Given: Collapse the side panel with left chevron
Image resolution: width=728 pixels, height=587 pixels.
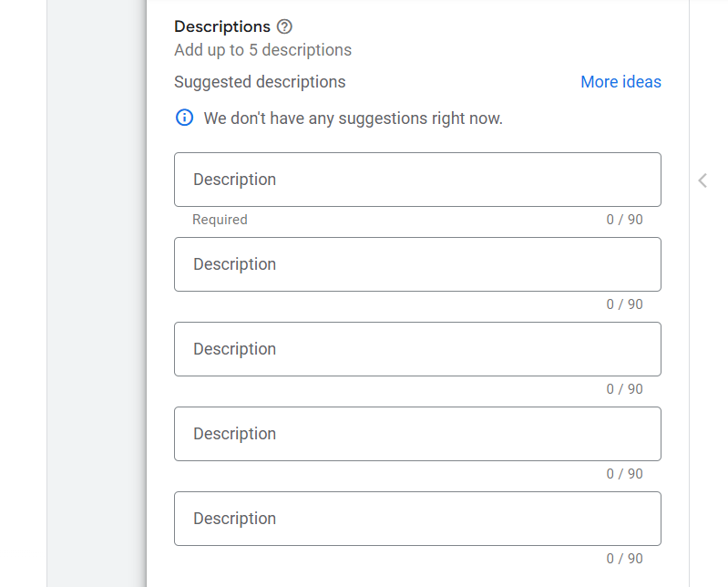Looking at the screenshot, I should (x=702, y=180).
